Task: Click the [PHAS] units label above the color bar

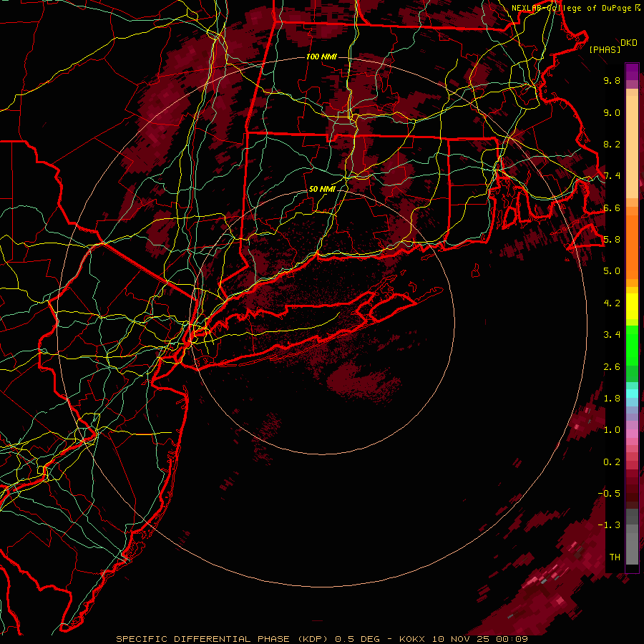Action: point(605,49)
